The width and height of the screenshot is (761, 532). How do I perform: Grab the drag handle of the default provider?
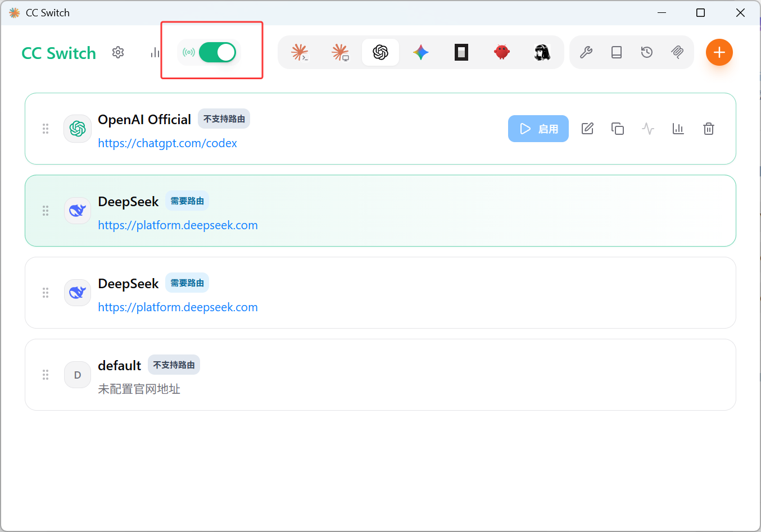tap(46, 375)
